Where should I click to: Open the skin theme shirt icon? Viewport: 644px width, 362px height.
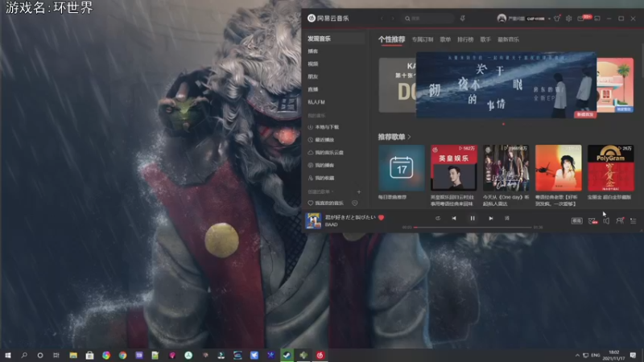click(x=557, y=19)
